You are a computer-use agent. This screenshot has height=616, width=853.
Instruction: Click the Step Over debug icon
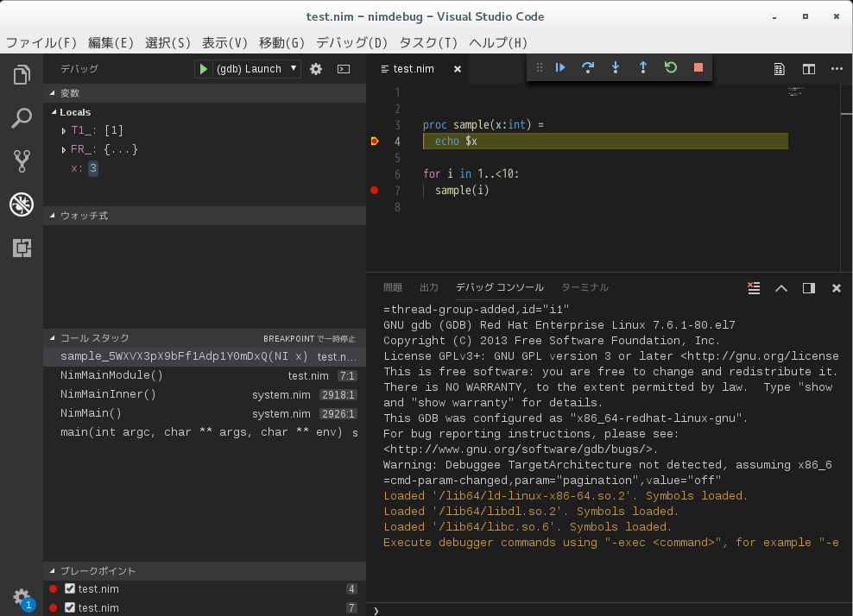coord(588,66)
